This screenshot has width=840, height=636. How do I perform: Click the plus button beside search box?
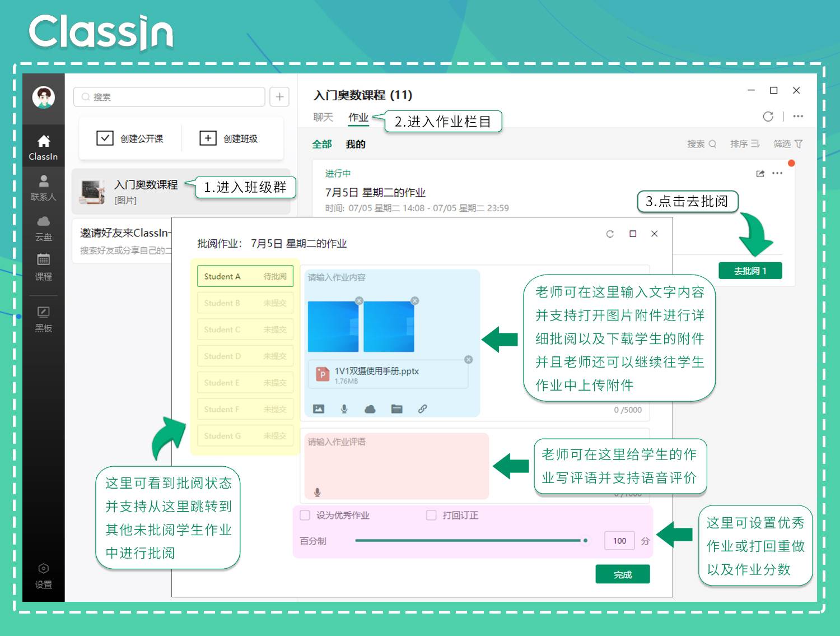click(x=279, y=97)
